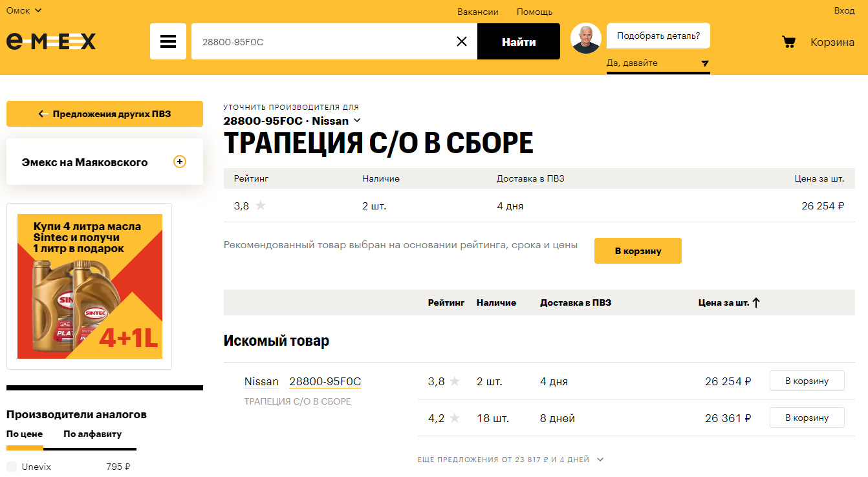
Task: Open the Sintec 4+1L oil promo banner
Action: [90, 286]
